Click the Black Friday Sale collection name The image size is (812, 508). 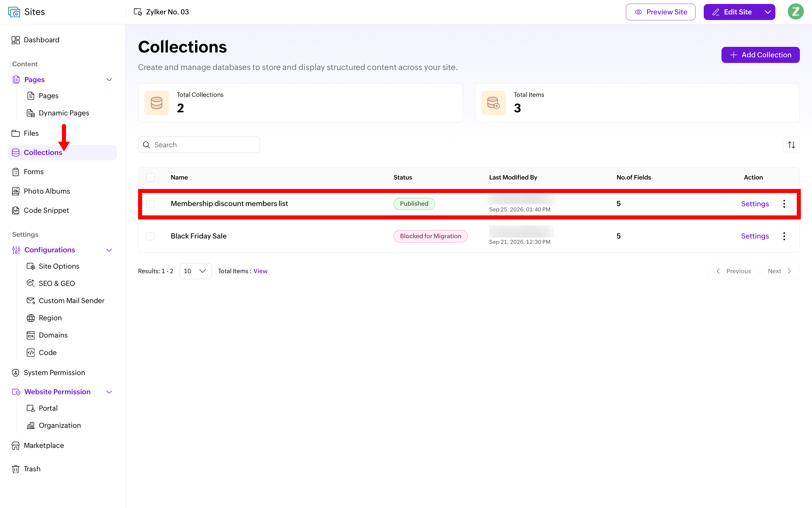point(199,236)
